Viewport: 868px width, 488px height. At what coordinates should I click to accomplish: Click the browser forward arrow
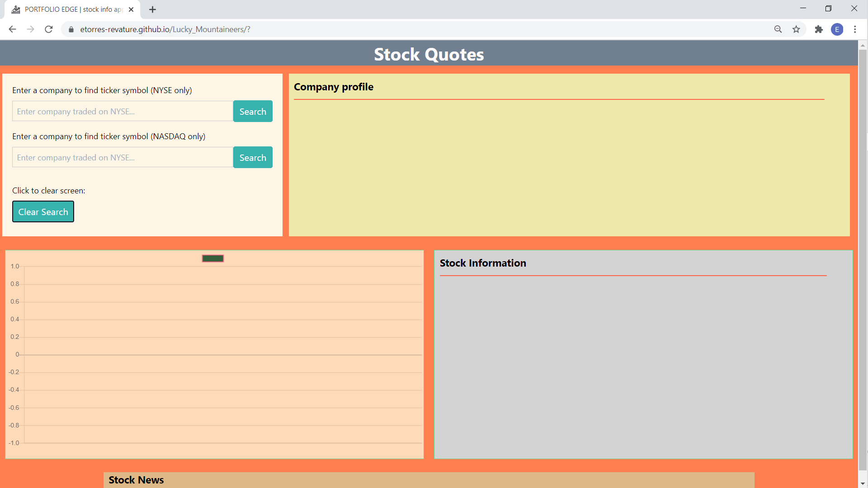[x=30, y=29]
